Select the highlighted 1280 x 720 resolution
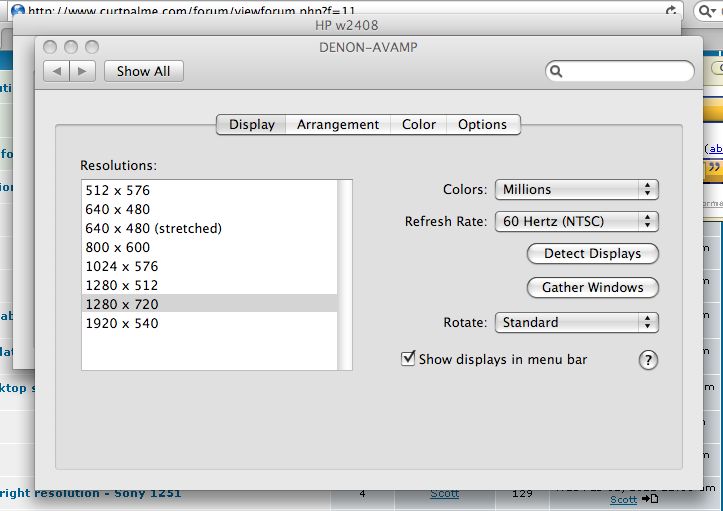Image resolution: width=723 pixels, height=511 pixels. (x=209, y=304)
